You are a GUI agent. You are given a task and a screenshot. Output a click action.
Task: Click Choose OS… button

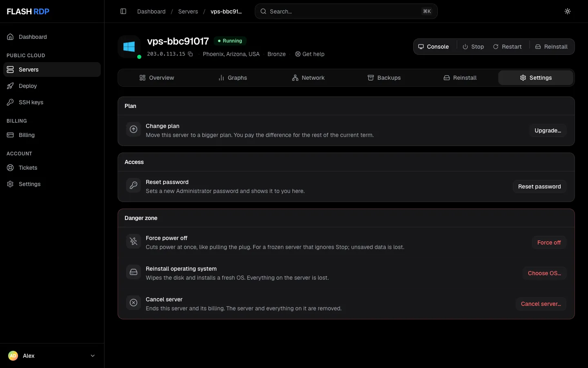(x=544, y=273)
